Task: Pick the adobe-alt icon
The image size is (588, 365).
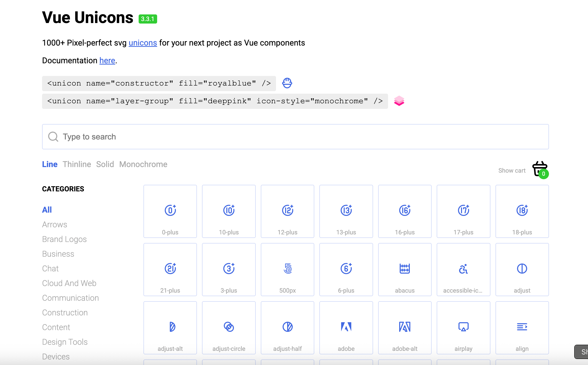Action: tap(405, 328)
